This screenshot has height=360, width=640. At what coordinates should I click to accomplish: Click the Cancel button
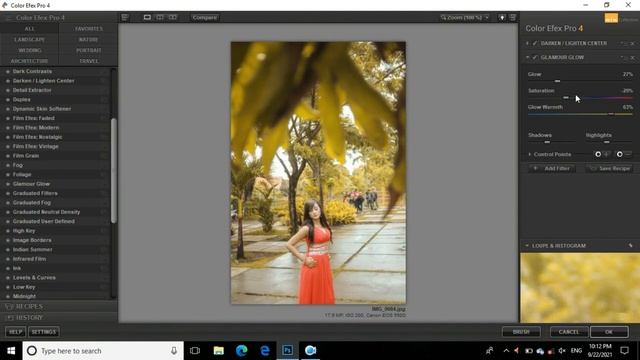click(x=569, y=332)
